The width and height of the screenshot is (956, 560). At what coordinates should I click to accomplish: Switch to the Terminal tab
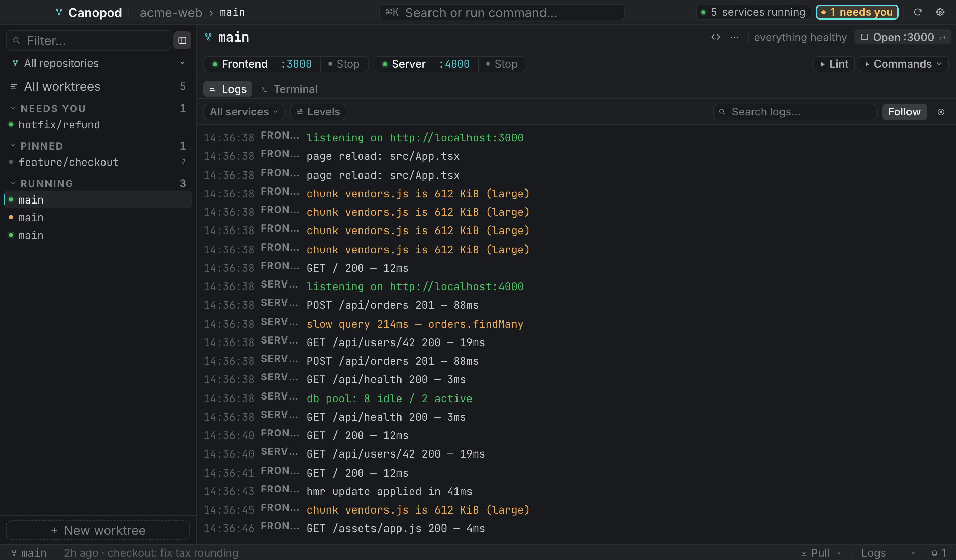289,89
